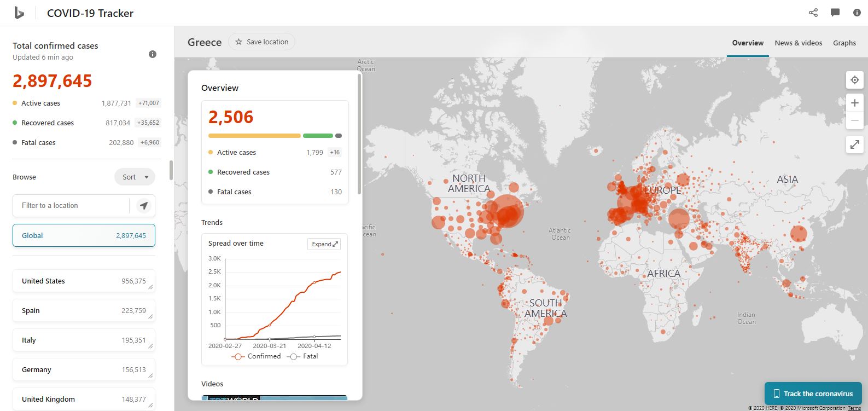Click Track the coronavirus button
868x411 pixels.
[813, 393]
